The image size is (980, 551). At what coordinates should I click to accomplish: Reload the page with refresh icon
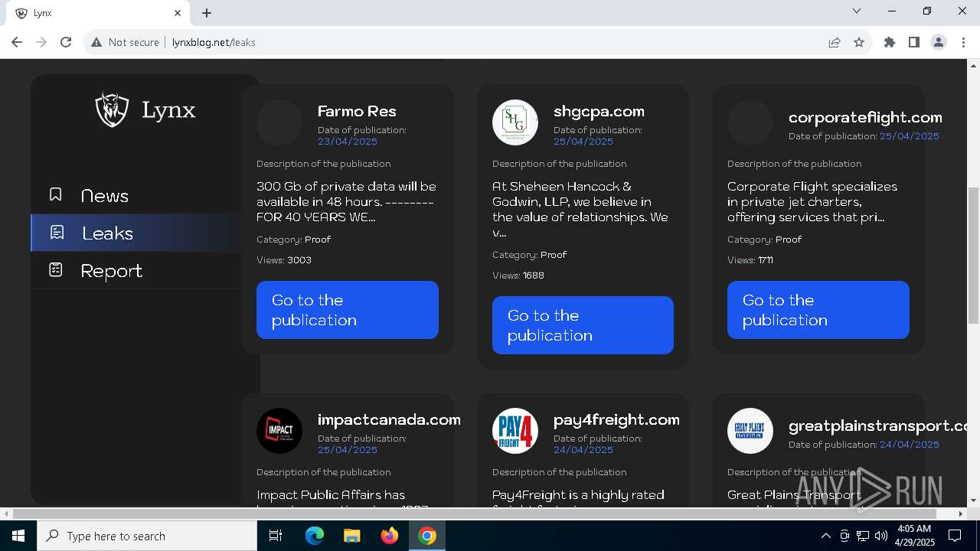point(66,42)
